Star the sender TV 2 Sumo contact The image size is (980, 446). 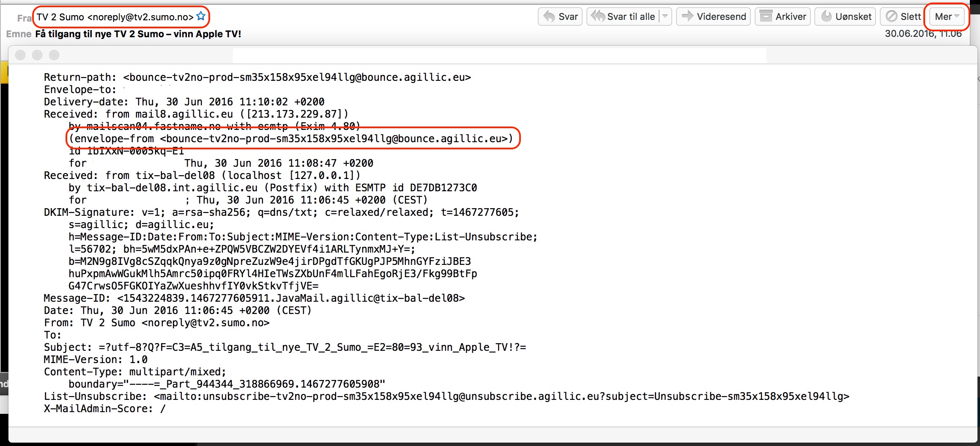point(201,16)
